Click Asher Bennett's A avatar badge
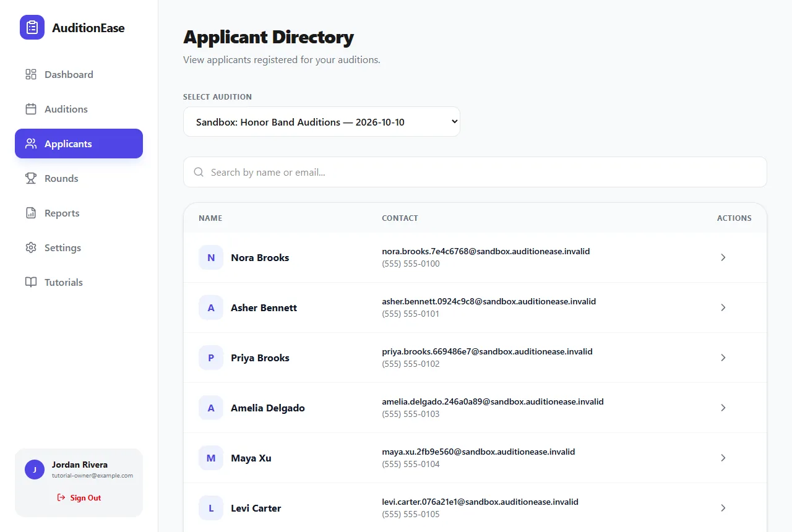The image size is (792, 532). pos(211,307)
